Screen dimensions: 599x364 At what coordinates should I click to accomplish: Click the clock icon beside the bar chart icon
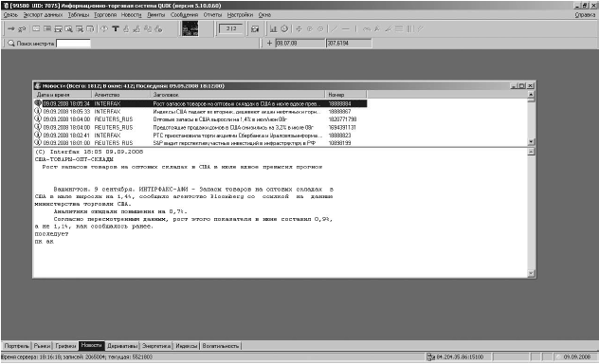pos(284,28)
